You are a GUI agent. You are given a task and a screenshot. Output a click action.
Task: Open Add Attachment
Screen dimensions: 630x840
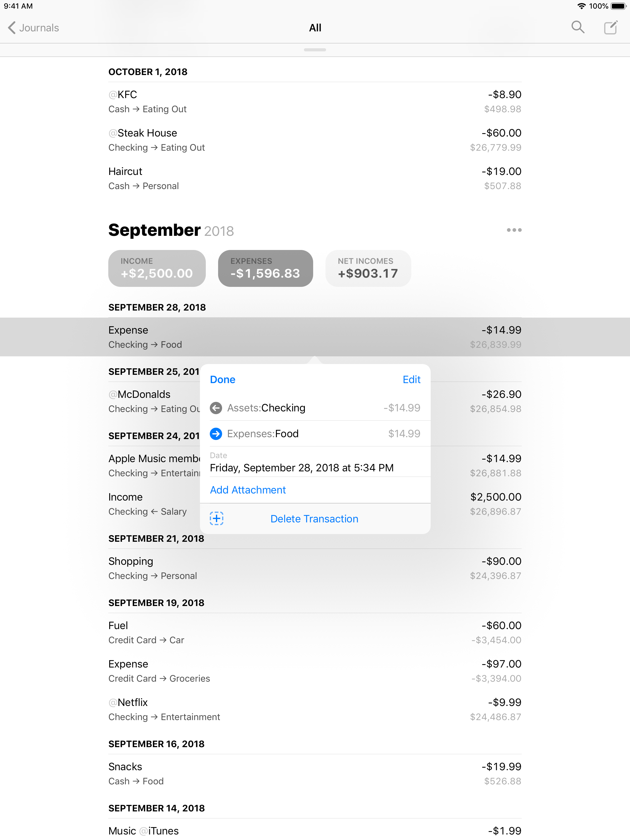pos(248,490)
